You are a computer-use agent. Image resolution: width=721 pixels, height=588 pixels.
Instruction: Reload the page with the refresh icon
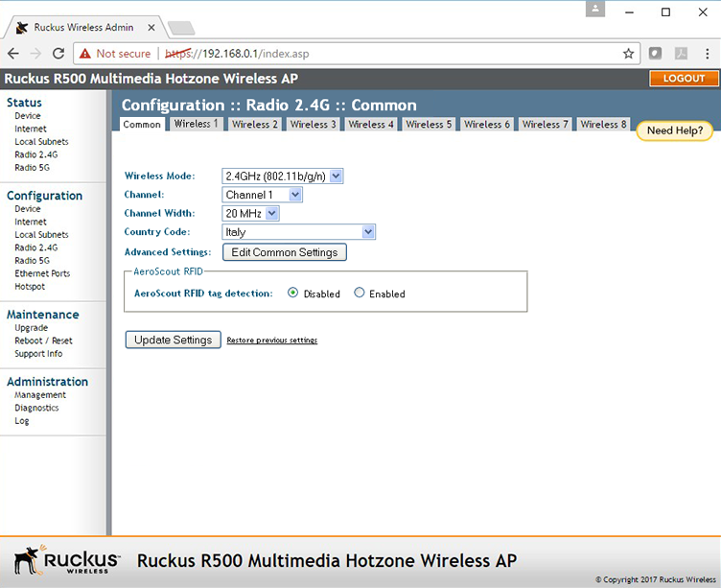coord(58,54)
